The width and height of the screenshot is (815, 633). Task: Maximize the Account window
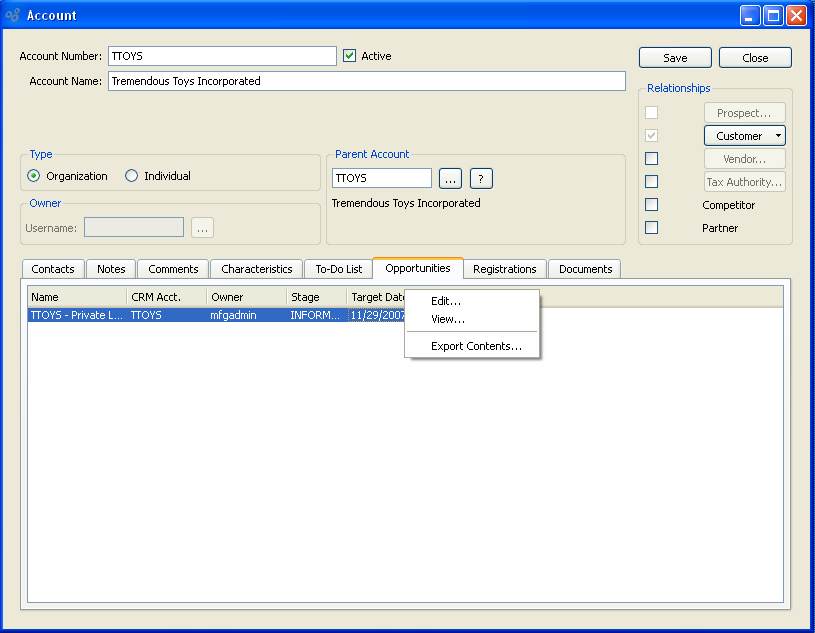pyautogui.click(x=773, y=15)
